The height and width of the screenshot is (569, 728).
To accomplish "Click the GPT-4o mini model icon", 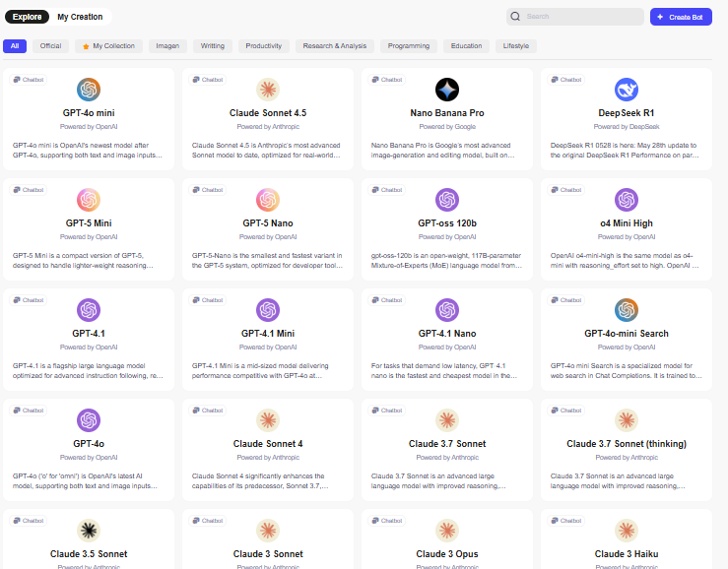I will coord(90,90).
